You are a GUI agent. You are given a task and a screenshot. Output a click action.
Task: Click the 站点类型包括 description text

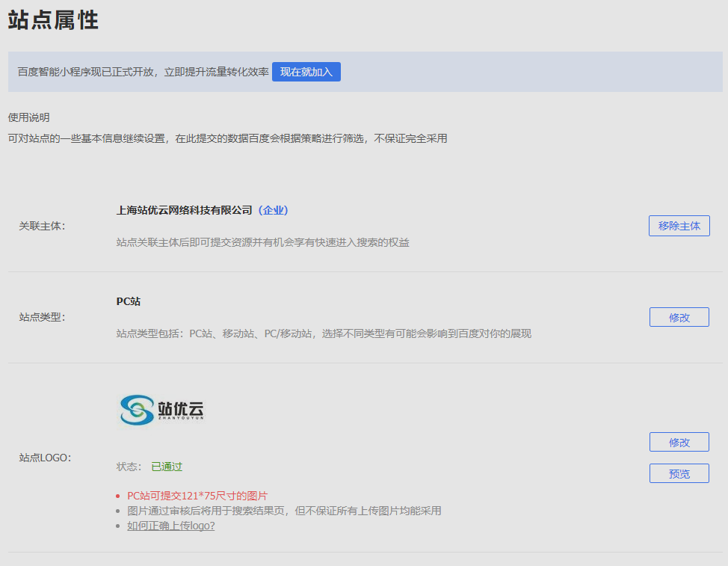coord(324,333)
